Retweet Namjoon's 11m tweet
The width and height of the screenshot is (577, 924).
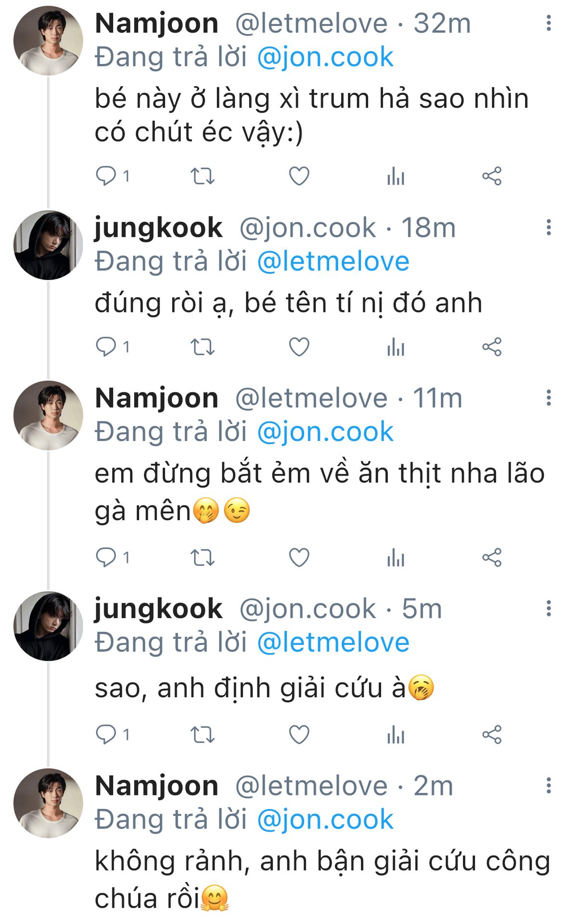203,558
